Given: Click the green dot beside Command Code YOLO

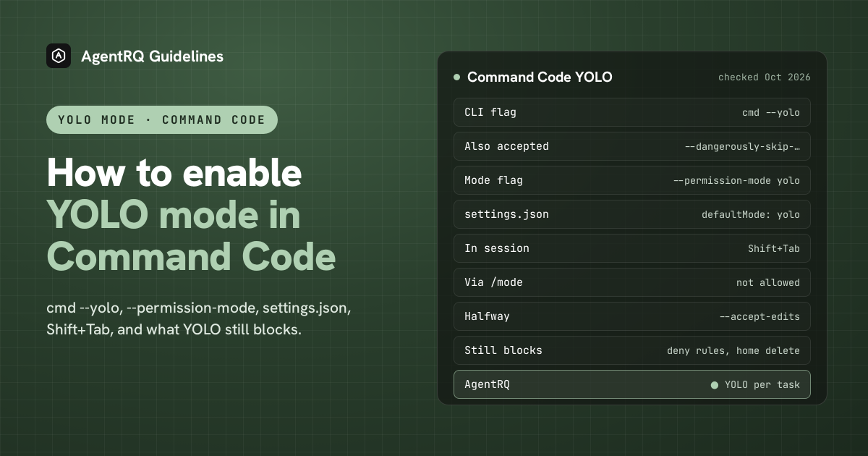Looking at the screenshot, I should tap(456, 77).
